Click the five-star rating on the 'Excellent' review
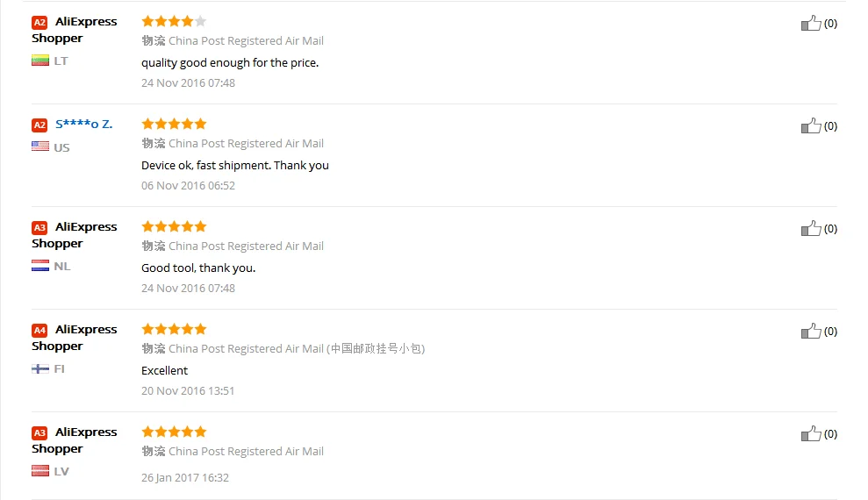Image resolution: width=868 pixels, height=500 pixels. tap(174, 330)
